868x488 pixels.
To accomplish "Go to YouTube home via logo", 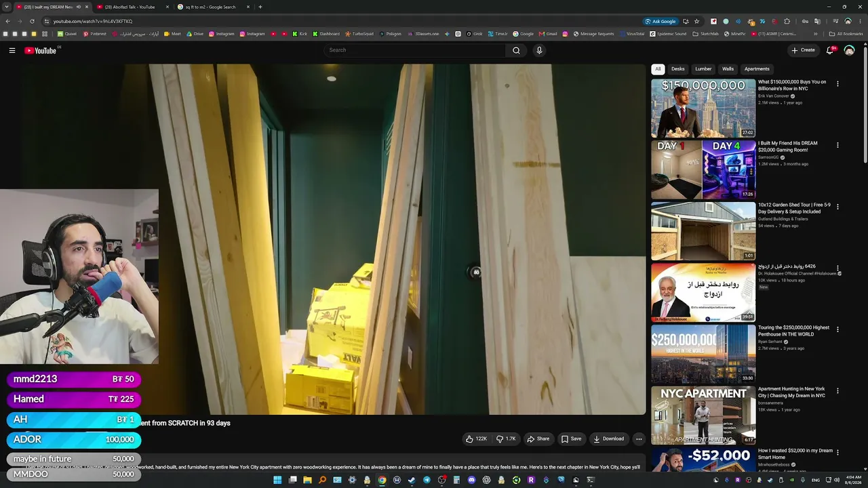I will coord(41,50).
